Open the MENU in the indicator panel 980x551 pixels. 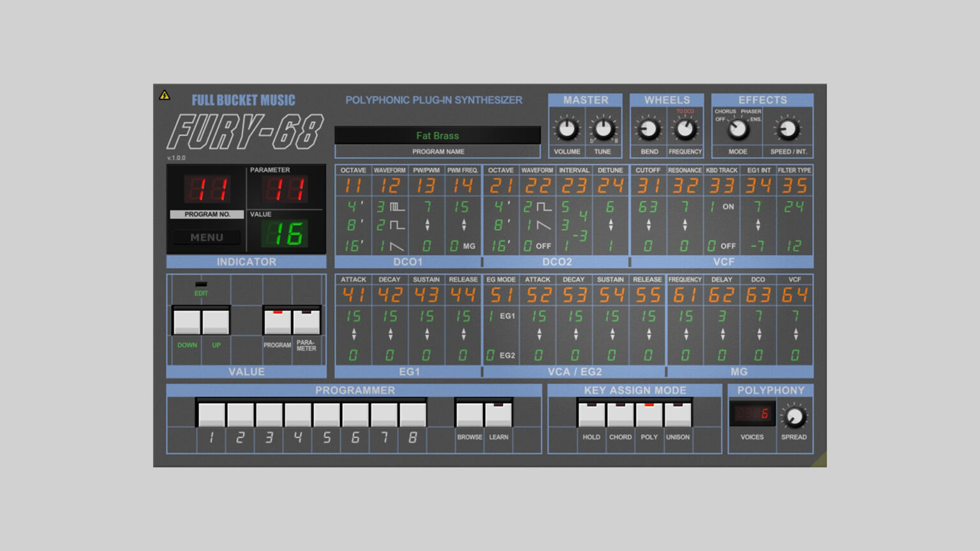coord(205,237)
